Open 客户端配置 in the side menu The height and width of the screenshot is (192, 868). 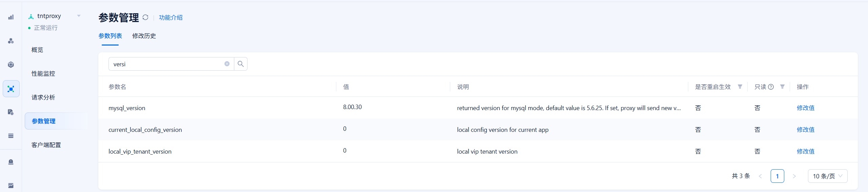click(46, 145)
